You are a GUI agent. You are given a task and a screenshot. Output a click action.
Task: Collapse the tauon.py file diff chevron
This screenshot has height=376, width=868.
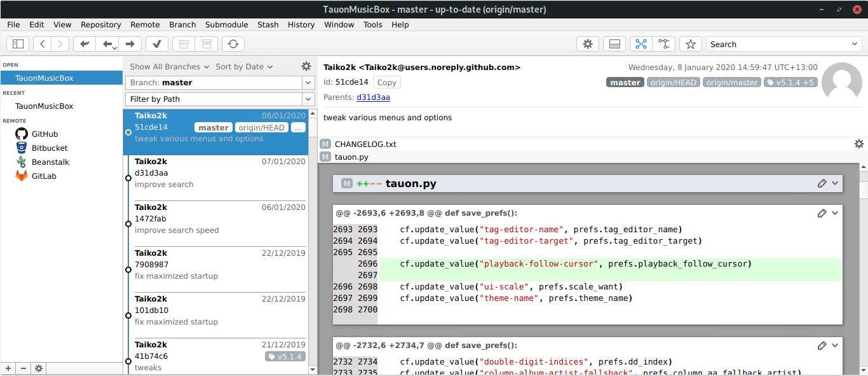(x=835, y=183)
